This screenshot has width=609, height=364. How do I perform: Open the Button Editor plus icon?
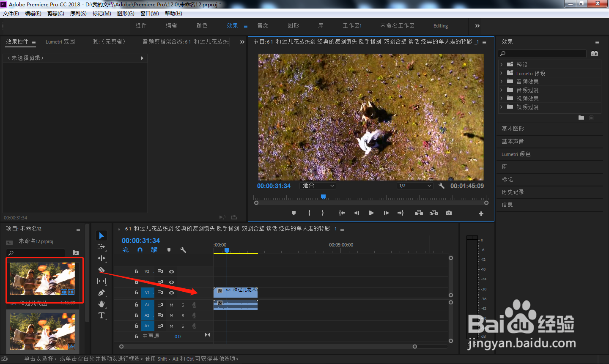point(481,213)
